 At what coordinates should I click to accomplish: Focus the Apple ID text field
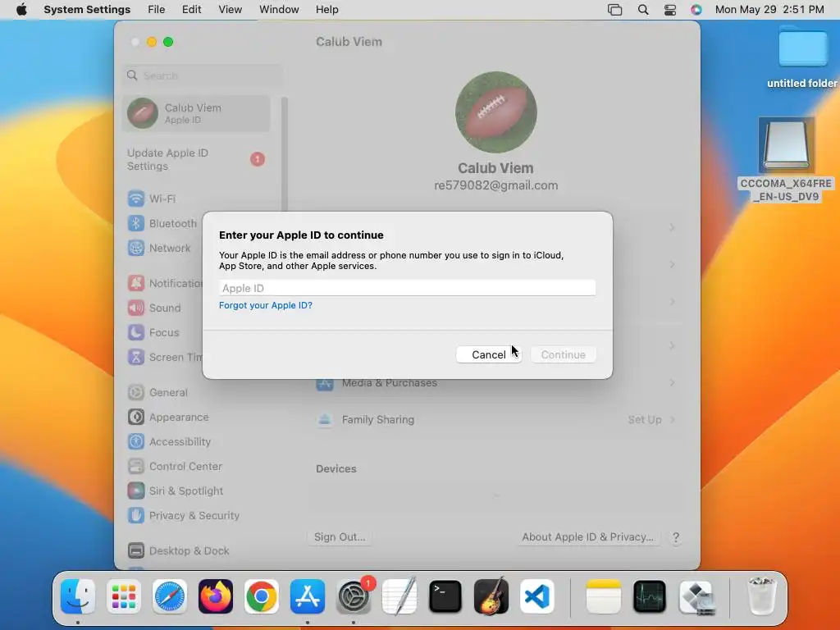click(407, 288)
